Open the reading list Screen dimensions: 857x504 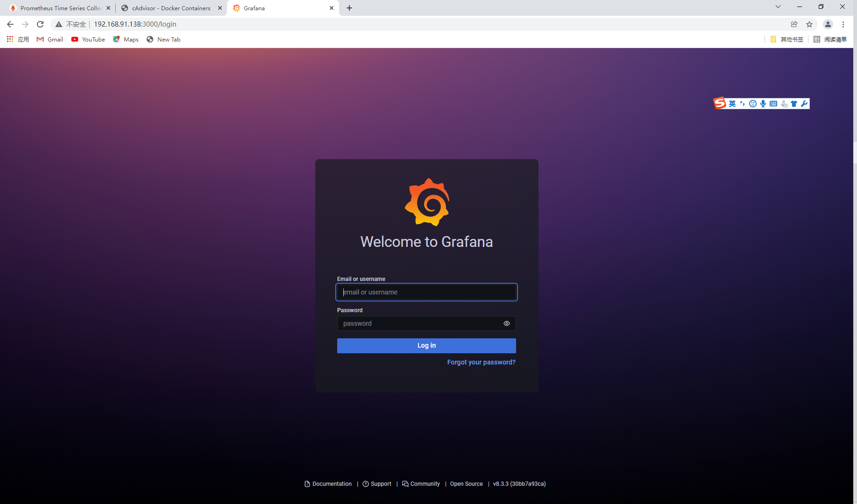830,39
